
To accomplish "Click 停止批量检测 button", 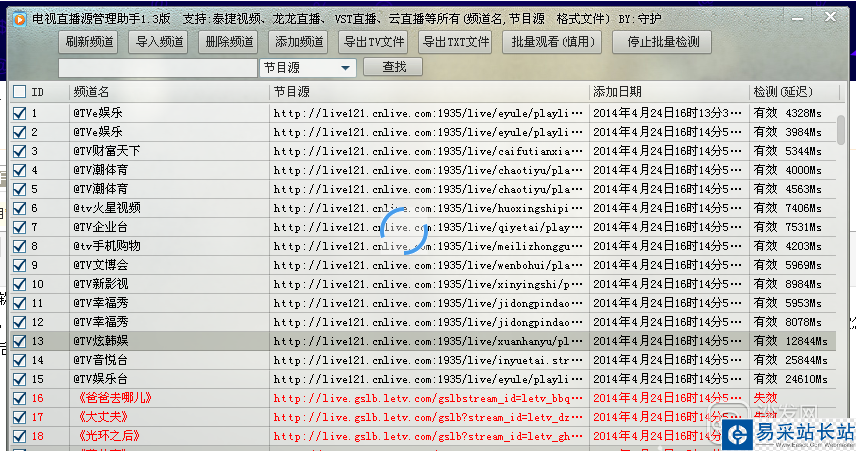I will point(662,42).
